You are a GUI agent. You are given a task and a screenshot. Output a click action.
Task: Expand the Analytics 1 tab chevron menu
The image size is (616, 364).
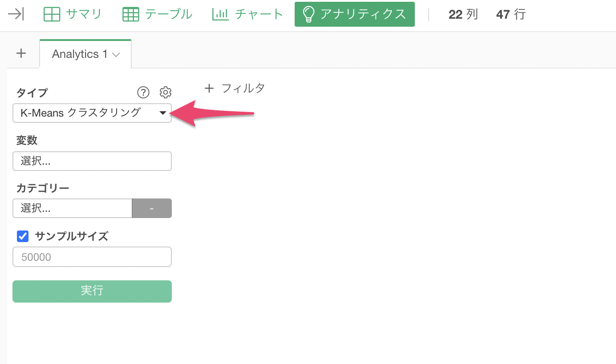pyautogui.click(x=116, y=55)
